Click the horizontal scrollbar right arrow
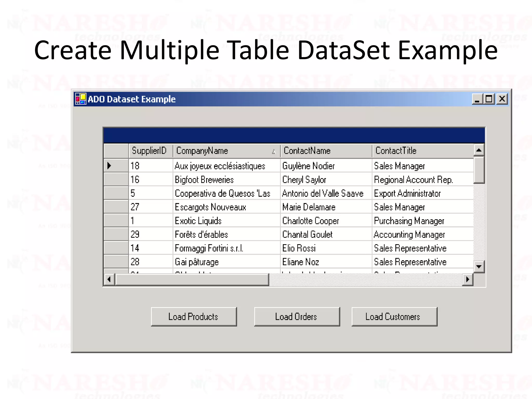 coord(468,280)
